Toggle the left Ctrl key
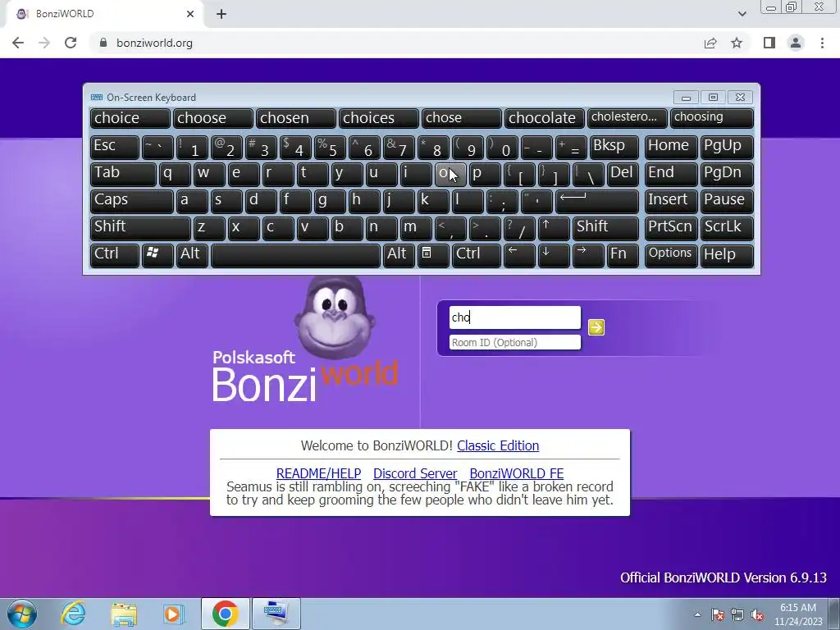Viewport: 840px width, 630px height. [115, 256]
